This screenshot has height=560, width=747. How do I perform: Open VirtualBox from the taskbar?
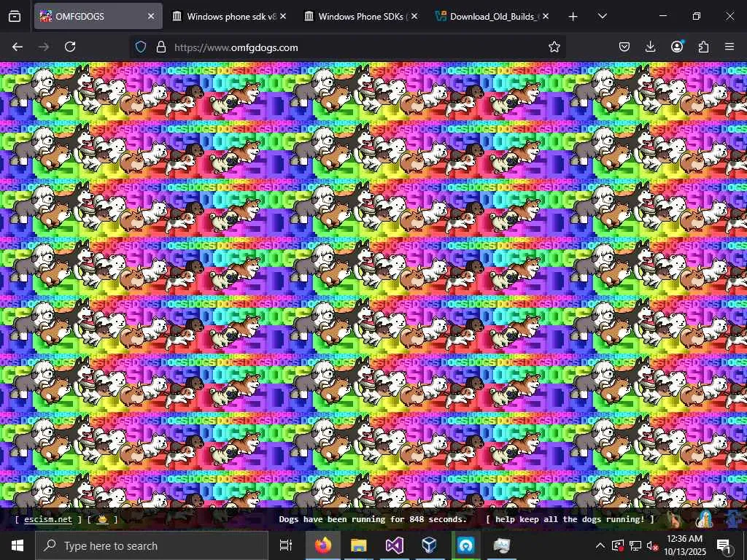pos(430,545)
